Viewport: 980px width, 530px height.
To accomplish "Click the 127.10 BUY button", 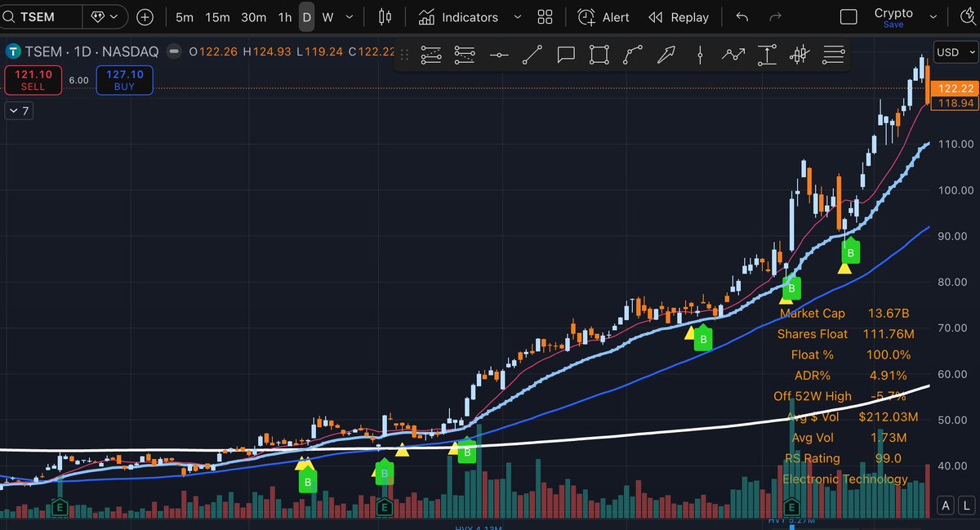I will click(124, 79).
